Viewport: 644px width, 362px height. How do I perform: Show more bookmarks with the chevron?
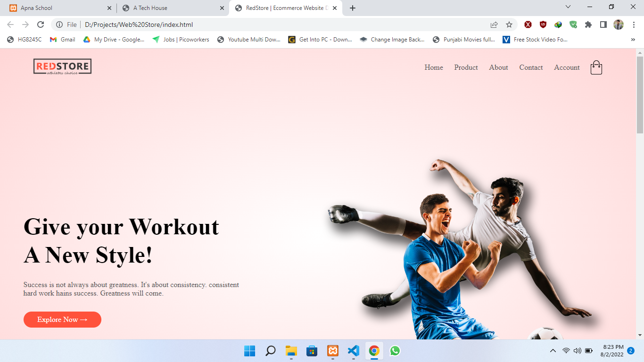click(x=633, y=40)
